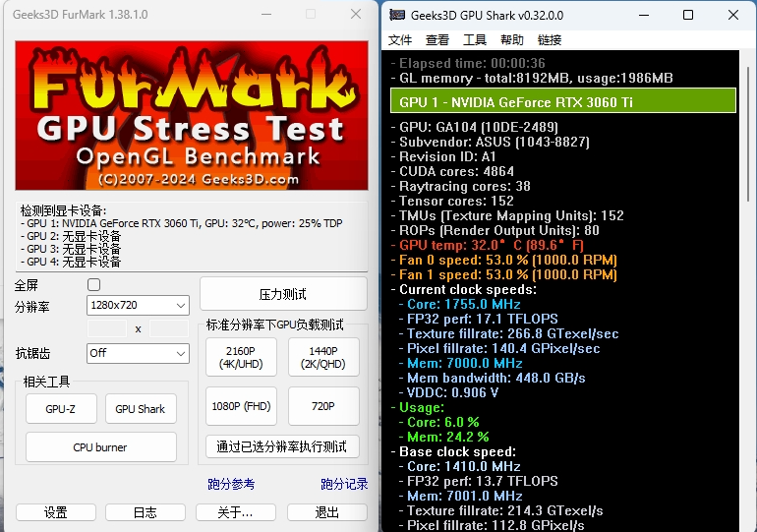Click the custom width input field
757x532 pixels.
coord(107,328)
